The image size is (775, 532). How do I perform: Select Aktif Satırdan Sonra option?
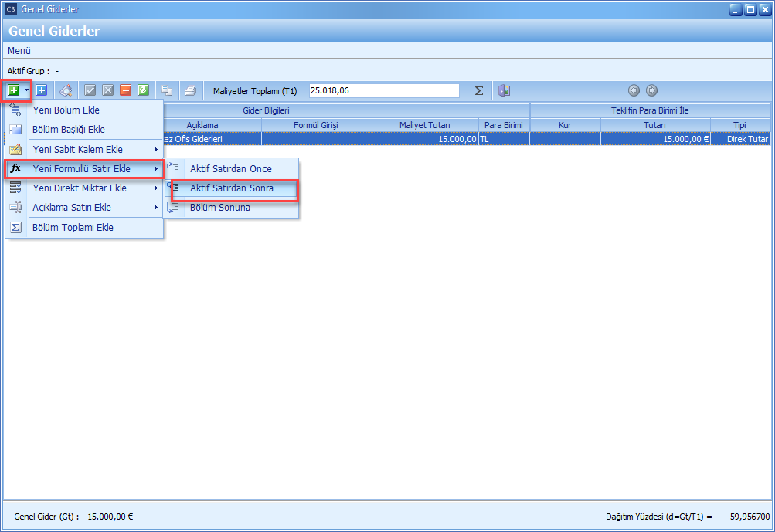point(231,188)
